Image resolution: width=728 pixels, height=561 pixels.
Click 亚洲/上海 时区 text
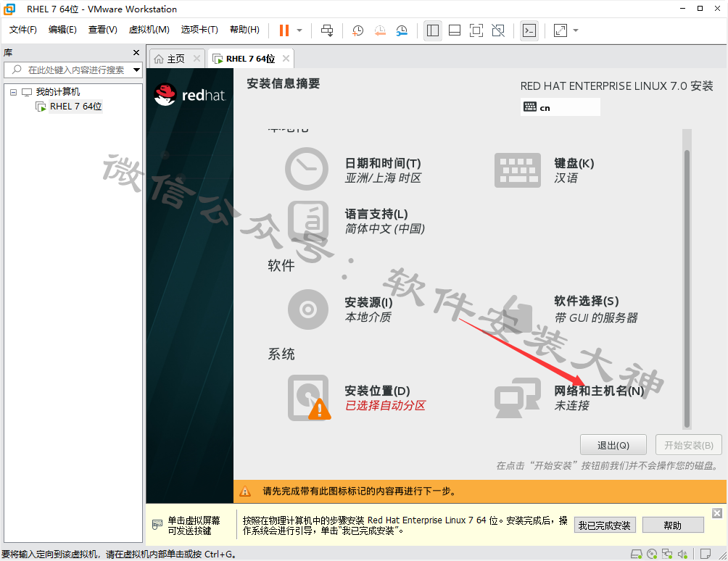point(383,178)
